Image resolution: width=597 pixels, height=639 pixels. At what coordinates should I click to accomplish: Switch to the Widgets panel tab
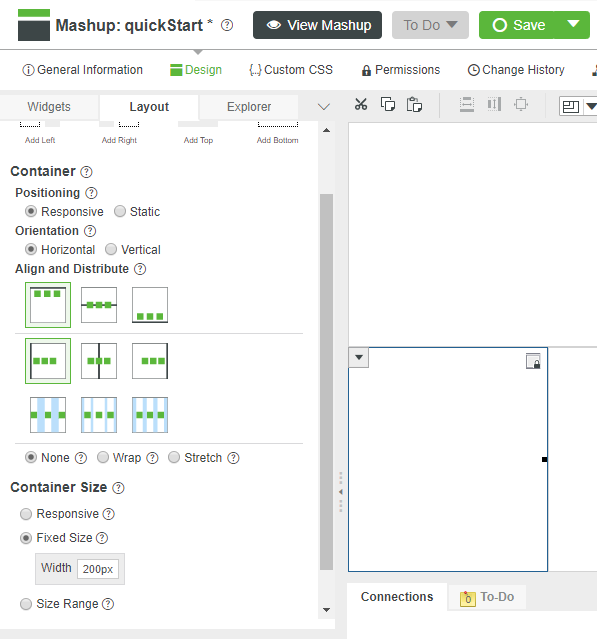49,107
